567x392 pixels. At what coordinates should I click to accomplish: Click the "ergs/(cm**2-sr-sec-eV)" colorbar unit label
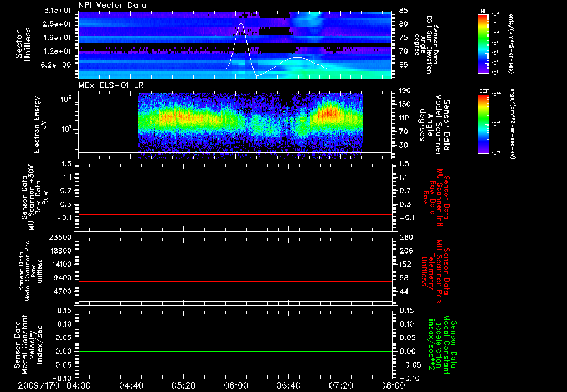[x=512, y=124]
